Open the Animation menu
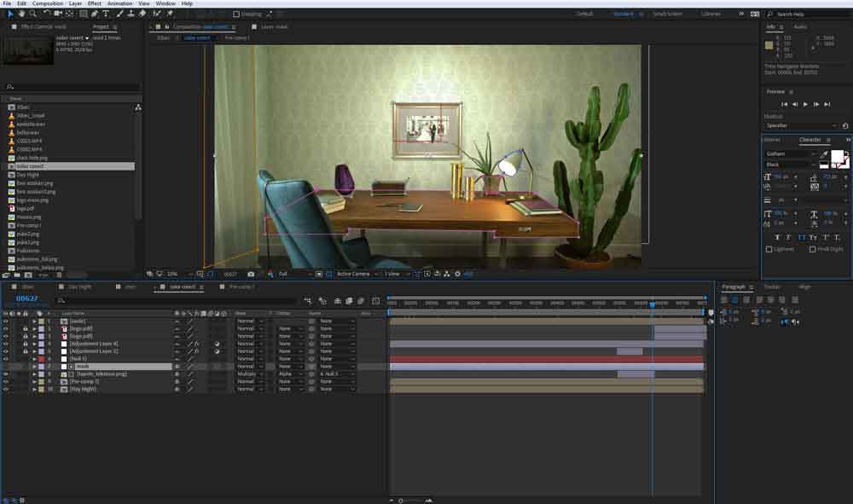The width and height of the screenshot is (853, 504). click(x=119, y=3)
